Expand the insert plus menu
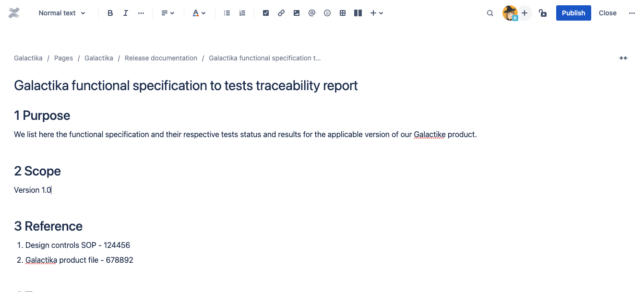The image size is (644, 292). point(377,13)
